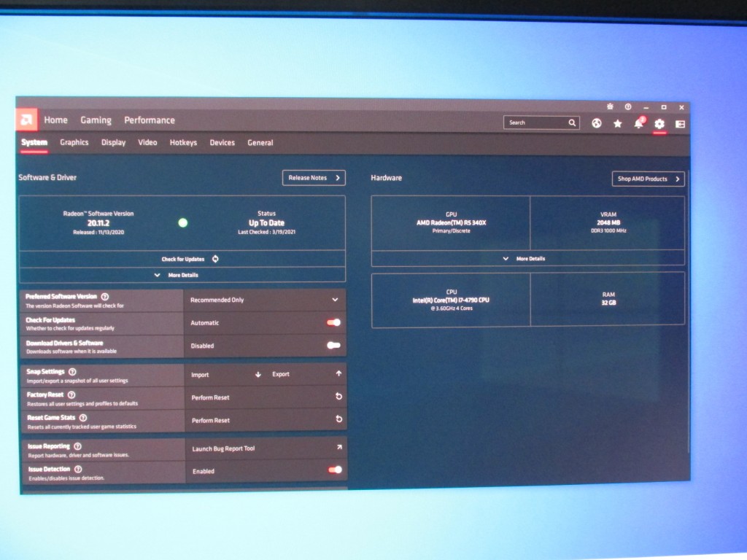Select the Hotkeys sub-tab

pos(183,142)
